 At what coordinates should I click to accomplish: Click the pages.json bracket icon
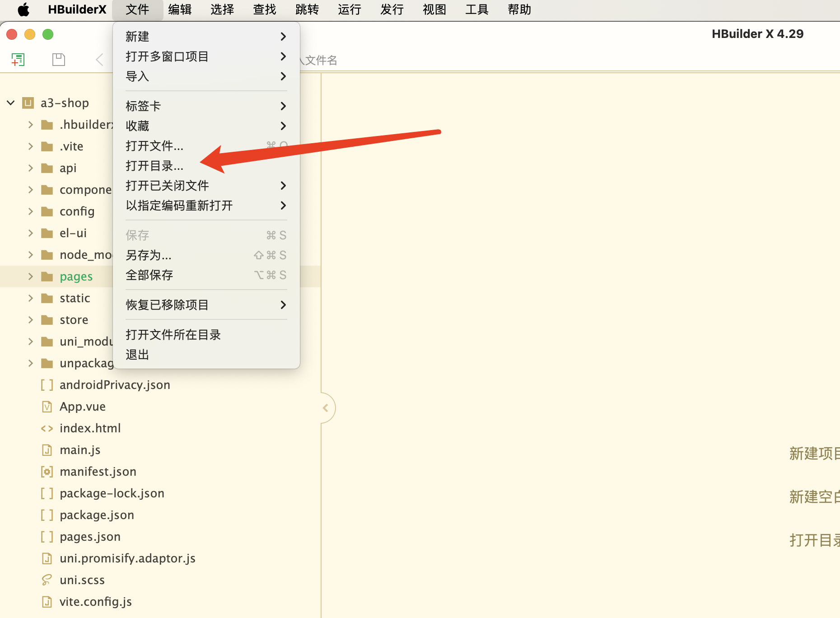[47, 537]
